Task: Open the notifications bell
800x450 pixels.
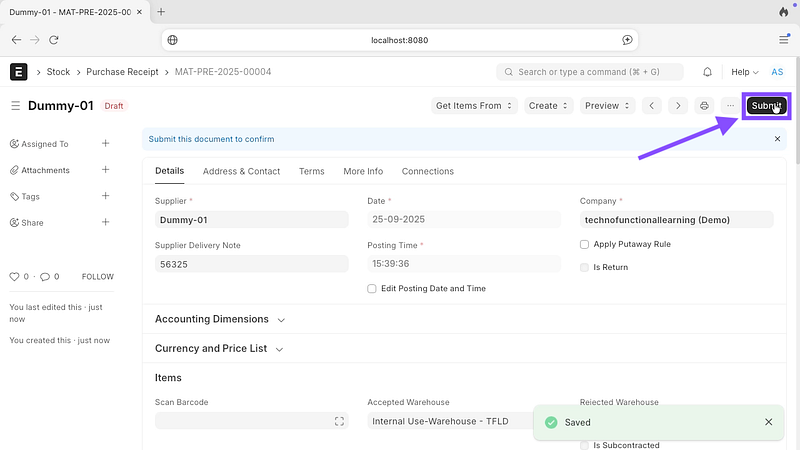Action: pyautogui.click(x=708, y=72)
